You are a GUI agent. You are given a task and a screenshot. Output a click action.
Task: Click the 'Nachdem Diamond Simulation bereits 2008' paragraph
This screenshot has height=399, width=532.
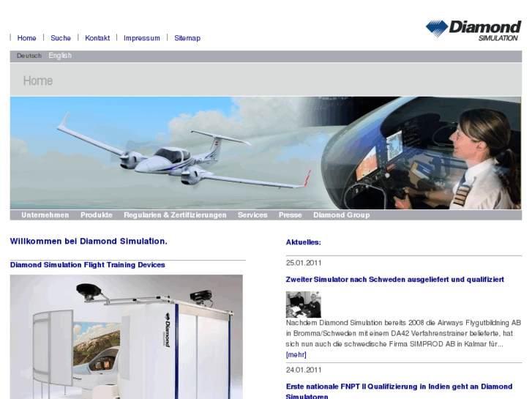[x=403, y=333]
